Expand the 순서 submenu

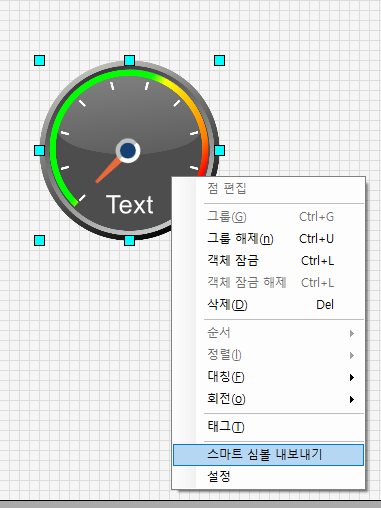pyautogui.click(x=268, y=333)
